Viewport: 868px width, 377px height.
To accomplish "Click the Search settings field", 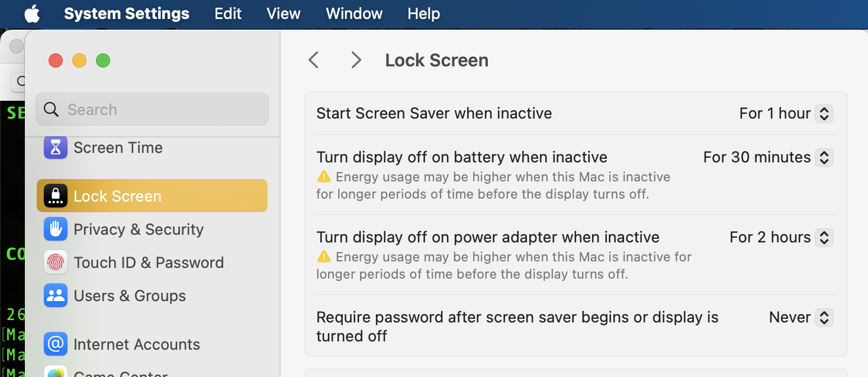I will [160, 110].
